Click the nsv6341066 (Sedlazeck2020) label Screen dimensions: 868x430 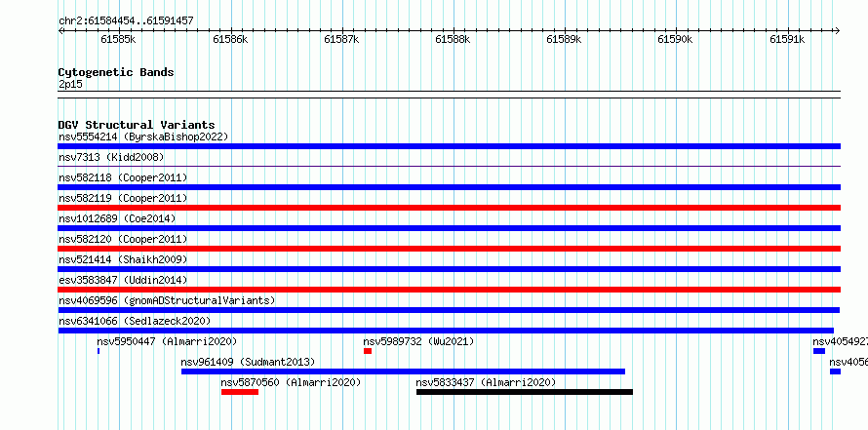[x=135, y=321]
